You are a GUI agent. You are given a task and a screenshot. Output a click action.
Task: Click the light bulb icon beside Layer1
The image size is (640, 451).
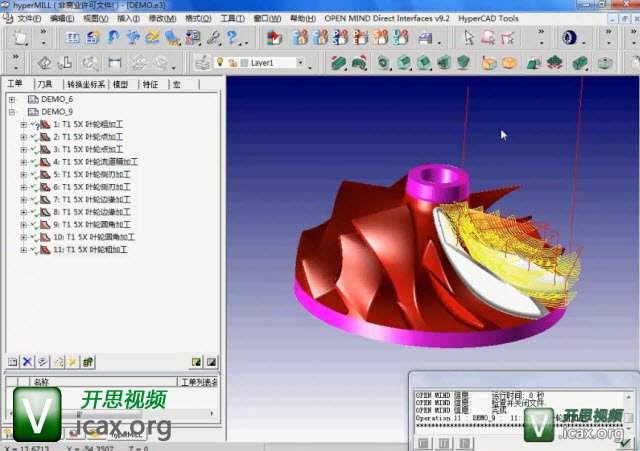click(x=220, y=62)
